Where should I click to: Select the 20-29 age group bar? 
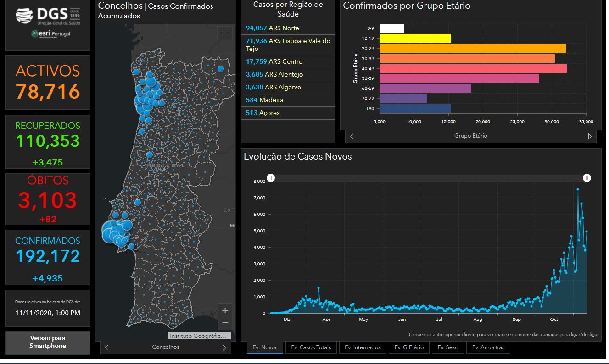click(473, 49)
